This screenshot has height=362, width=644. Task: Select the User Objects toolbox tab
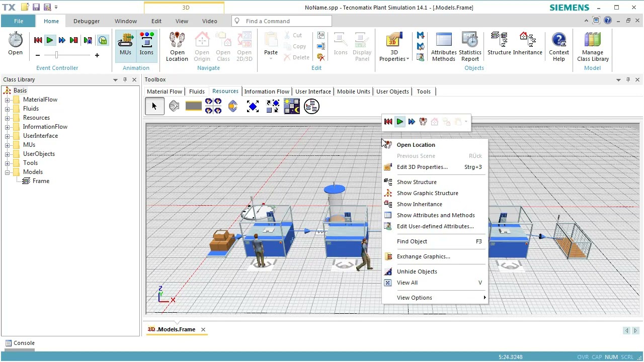tap(392, 92)
